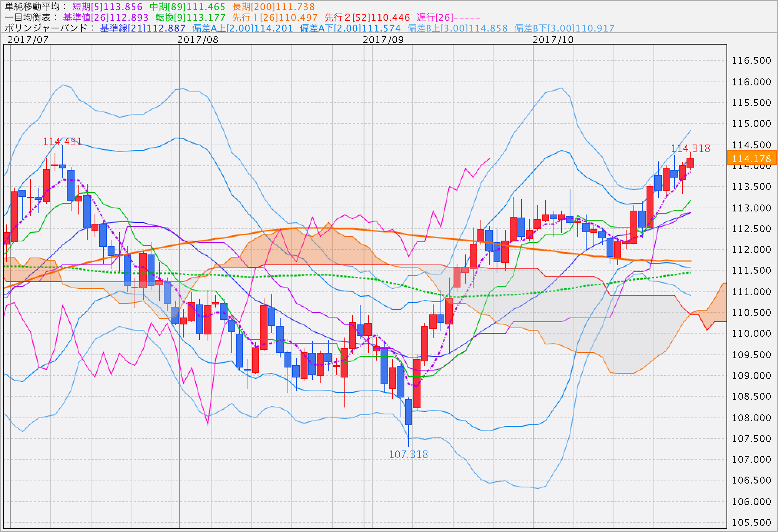This screenshot has width=778, height=532.
Task: Click the 110.000 price axis label
Action: (751, 333)
